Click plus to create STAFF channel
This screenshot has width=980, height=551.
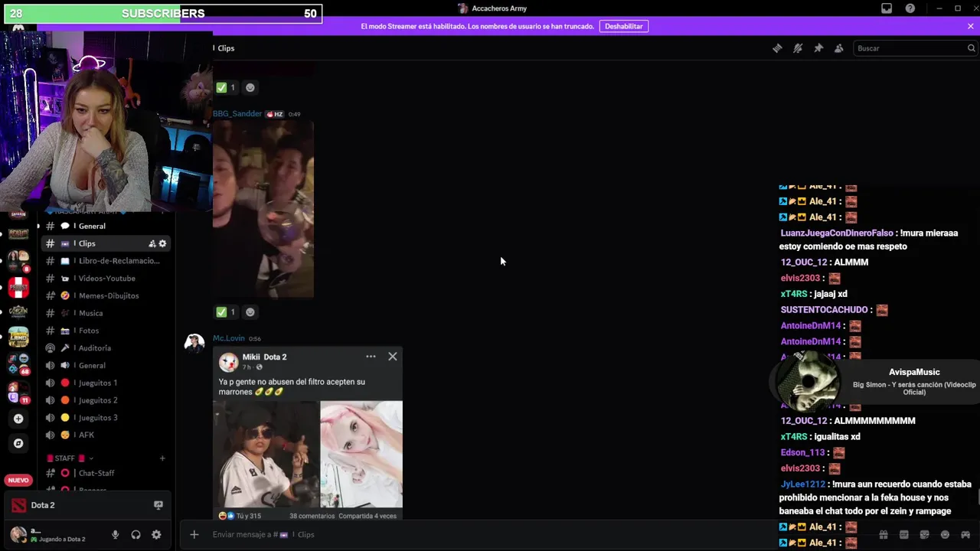[162, 458]
